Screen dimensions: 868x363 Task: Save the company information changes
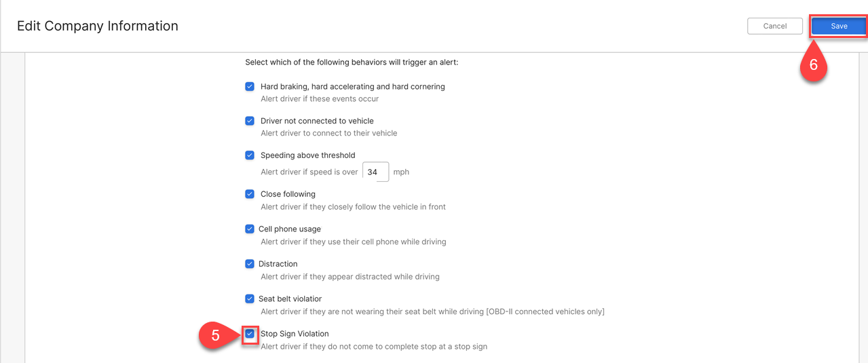tap(839, 26)
